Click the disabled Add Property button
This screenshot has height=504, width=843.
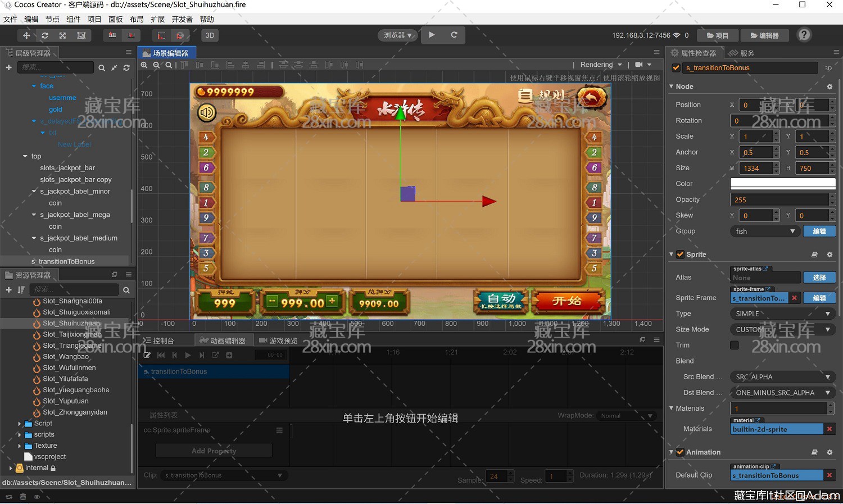click(214, 451)
